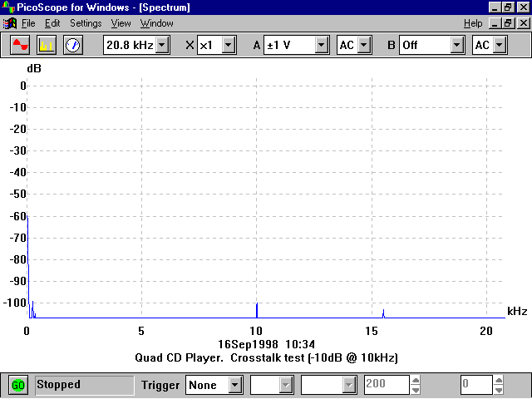Open the meter view icon

click(72, 45)
